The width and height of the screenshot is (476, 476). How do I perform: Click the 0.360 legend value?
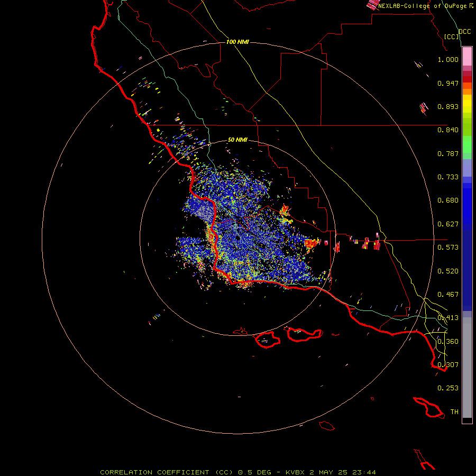[x=448, y=342]
